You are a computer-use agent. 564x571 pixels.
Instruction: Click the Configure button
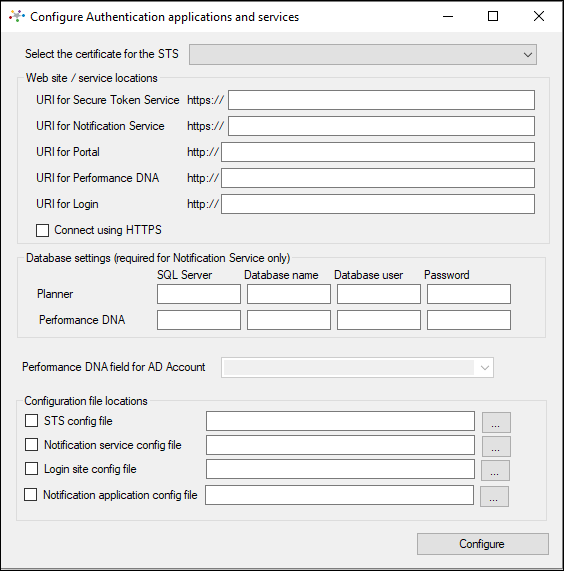tap(482, 544)
